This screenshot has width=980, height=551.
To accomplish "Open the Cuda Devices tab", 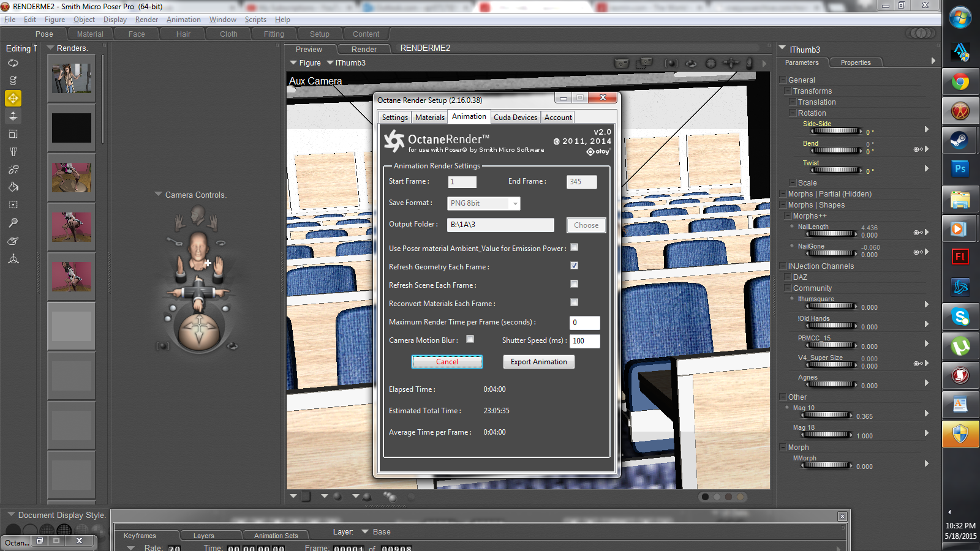I will 515,118.
